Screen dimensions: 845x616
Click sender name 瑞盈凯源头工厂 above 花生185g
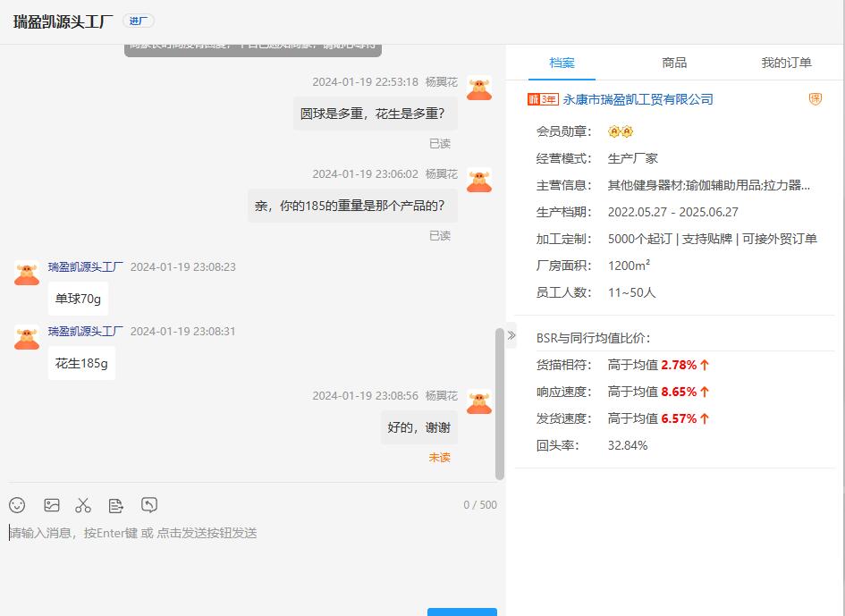(x=86, y=331)
